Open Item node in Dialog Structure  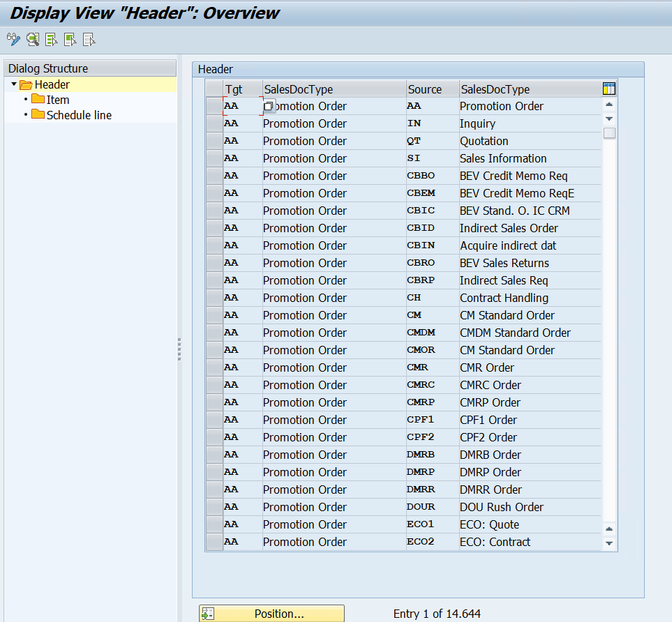coord(58,100)
